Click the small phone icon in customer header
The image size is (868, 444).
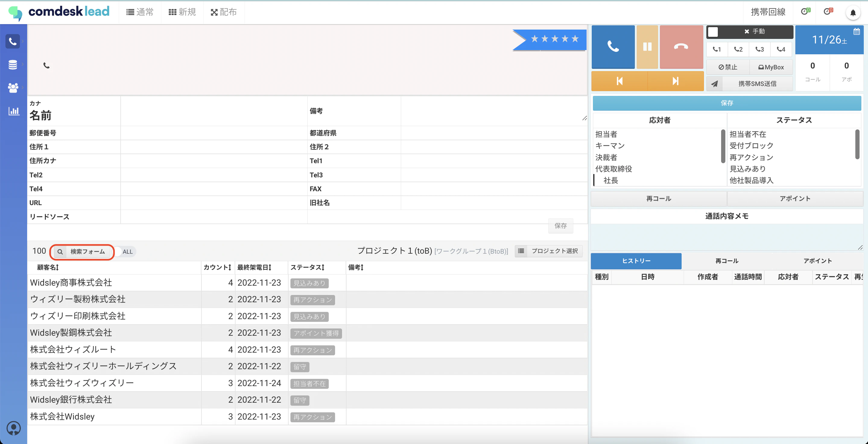(x=46, y=66)
